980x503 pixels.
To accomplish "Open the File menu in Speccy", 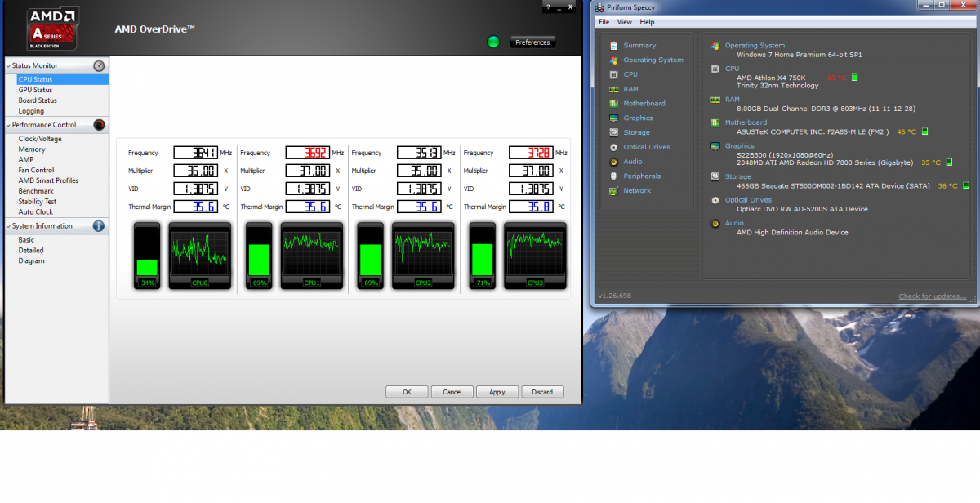I will [x=604, y=22].
